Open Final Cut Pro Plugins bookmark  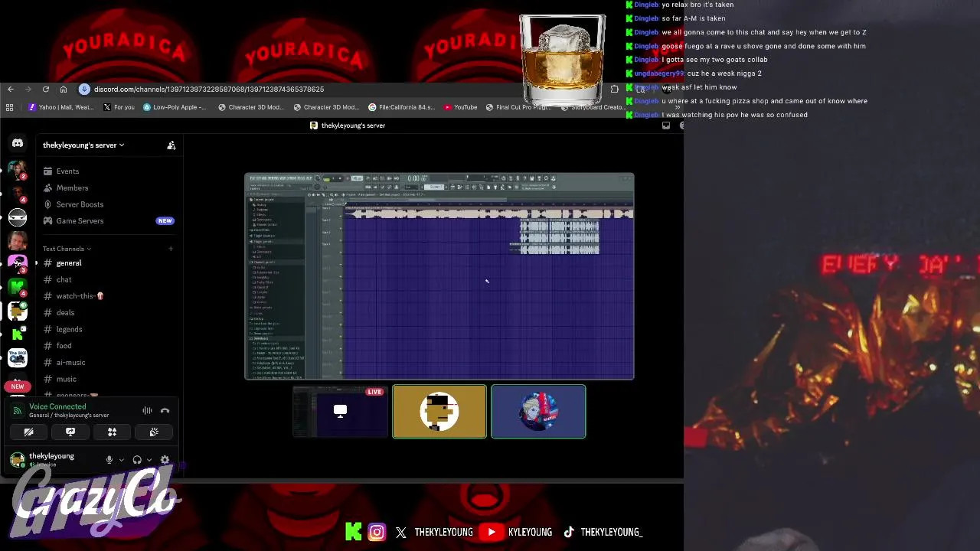(x=519, y=107)
